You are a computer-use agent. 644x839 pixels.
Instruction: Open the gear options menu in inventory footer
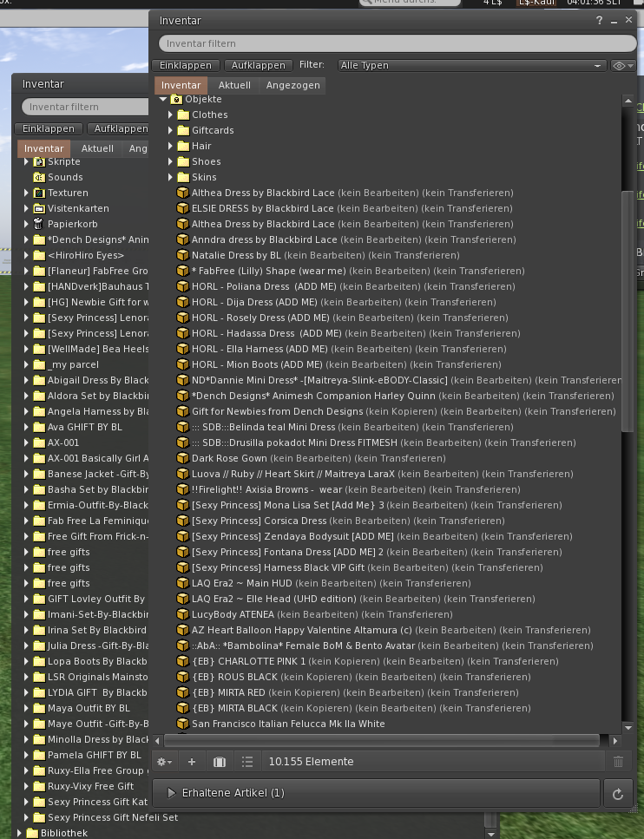[x=164, y=762]
